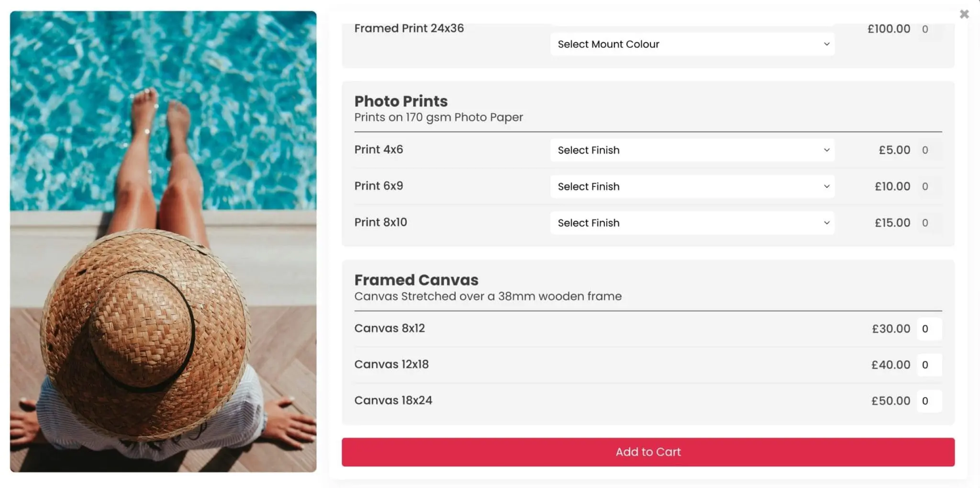Click the quantity field for Framed Print 24x36
The image size is (980, 488).
point(925,29)
